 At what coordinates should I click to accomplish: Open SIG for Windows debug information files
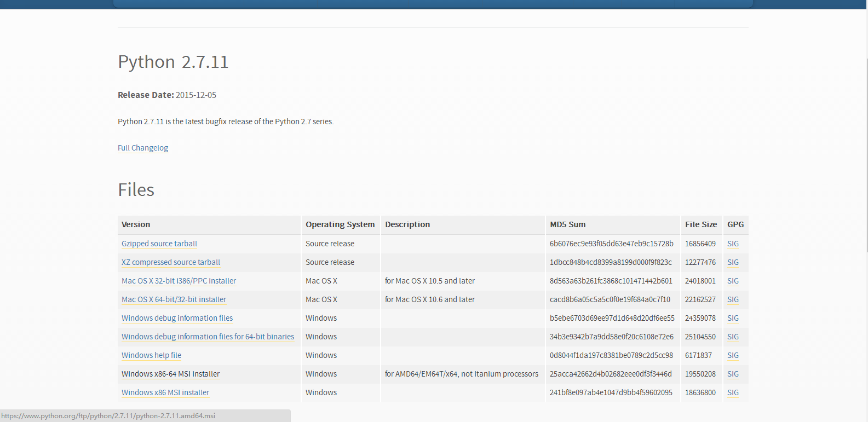pos(733,318)
